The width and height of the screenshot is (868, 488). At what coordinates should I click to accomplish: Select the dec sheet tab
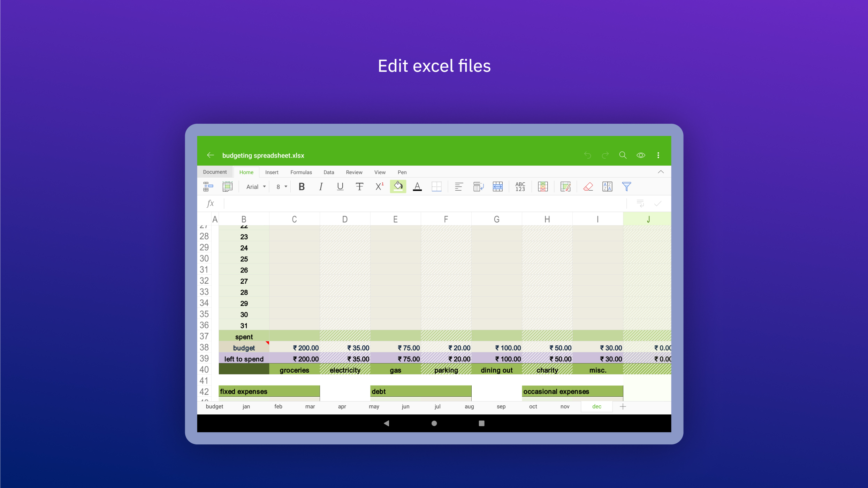point(596,406)
